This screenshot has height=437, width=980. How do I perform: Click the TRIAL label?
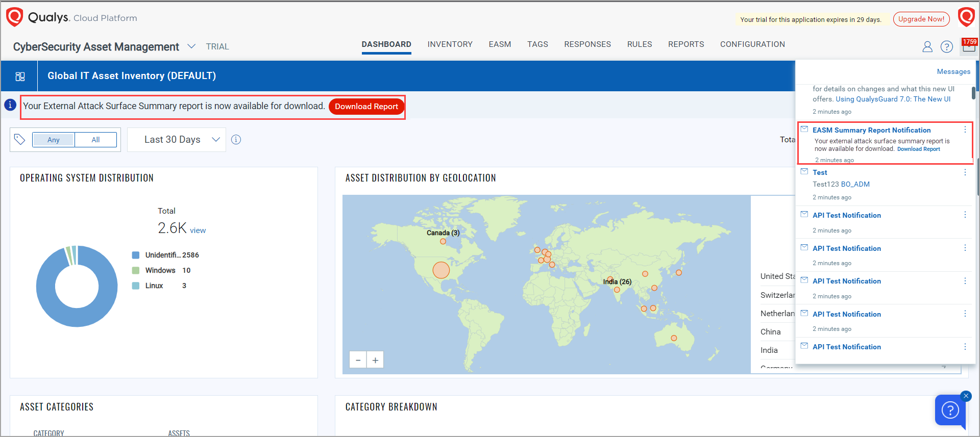(x=217, y=46)
